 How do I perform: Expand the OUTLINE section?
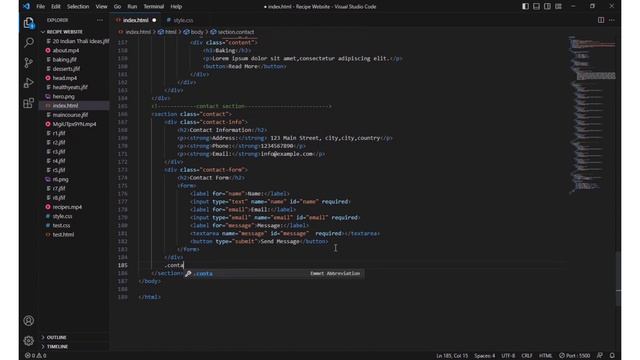click(x=57, y=338)
